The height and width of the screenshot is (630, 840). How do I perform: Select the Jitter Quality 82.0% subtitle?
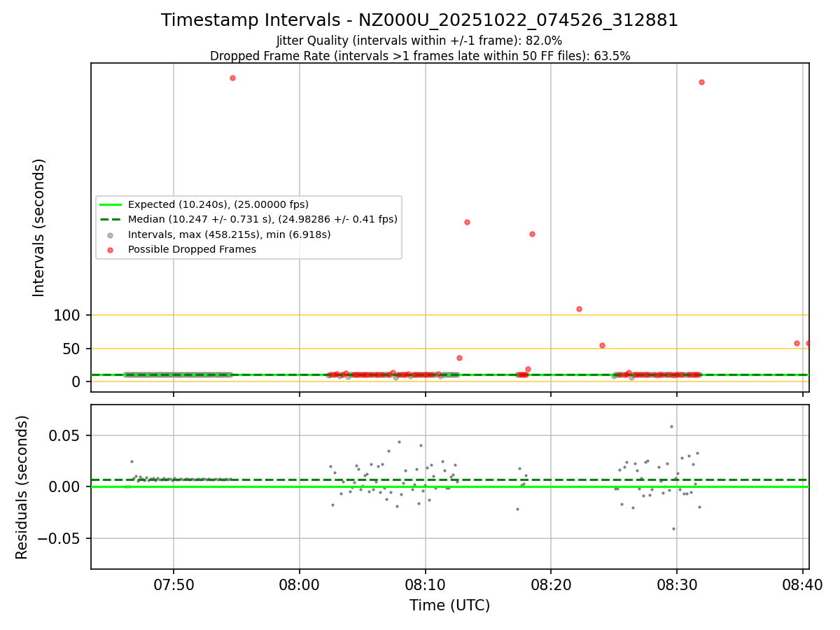[x=419, y=41]
